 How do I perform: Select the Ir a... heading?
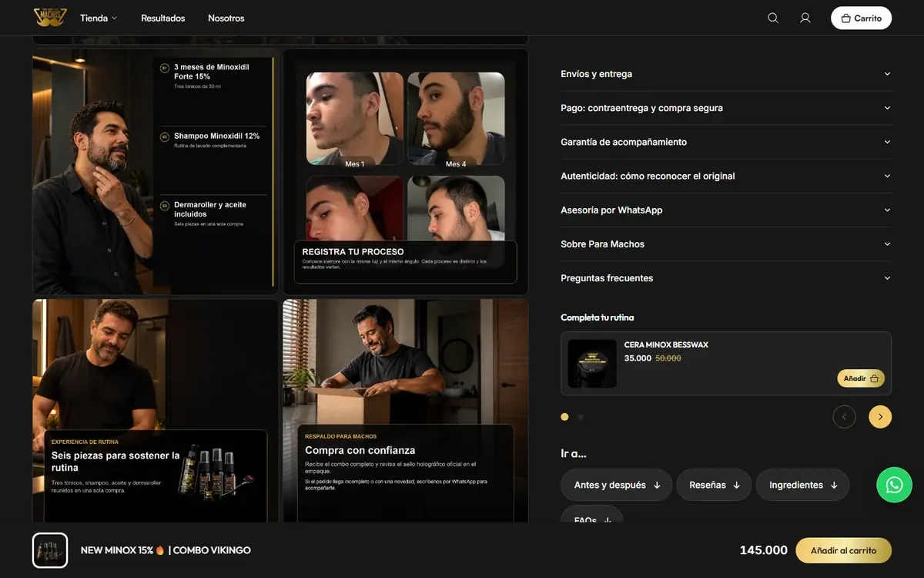point(574,454)
